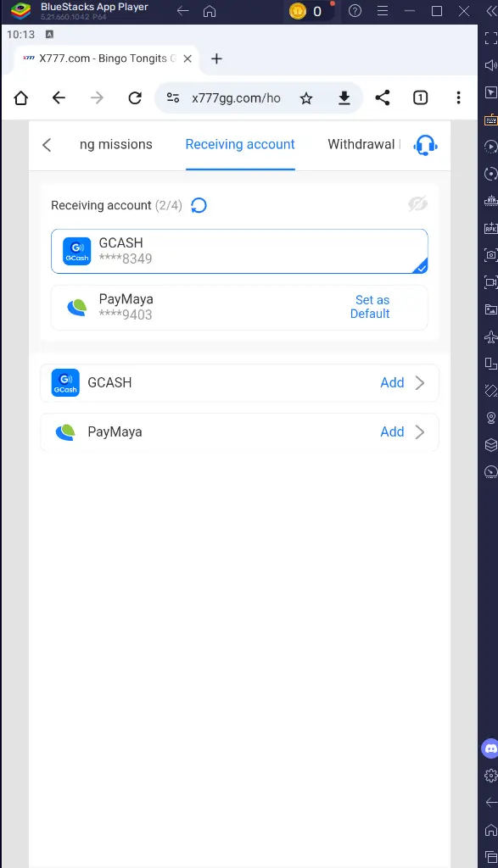Expand Add GCASH account chevron
The image size is (498, 868).
(420, 382)
